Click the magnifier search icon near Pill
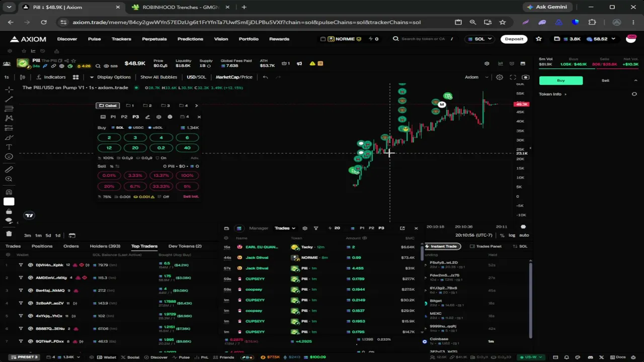The width and height of the screenshot is (644, 362). (x=98, y=66)
